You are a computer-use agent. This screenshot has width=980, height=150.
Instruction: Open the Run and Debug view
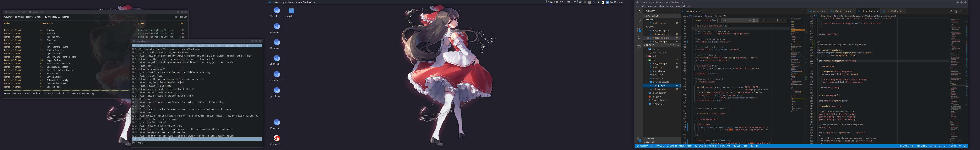point(639,38)
